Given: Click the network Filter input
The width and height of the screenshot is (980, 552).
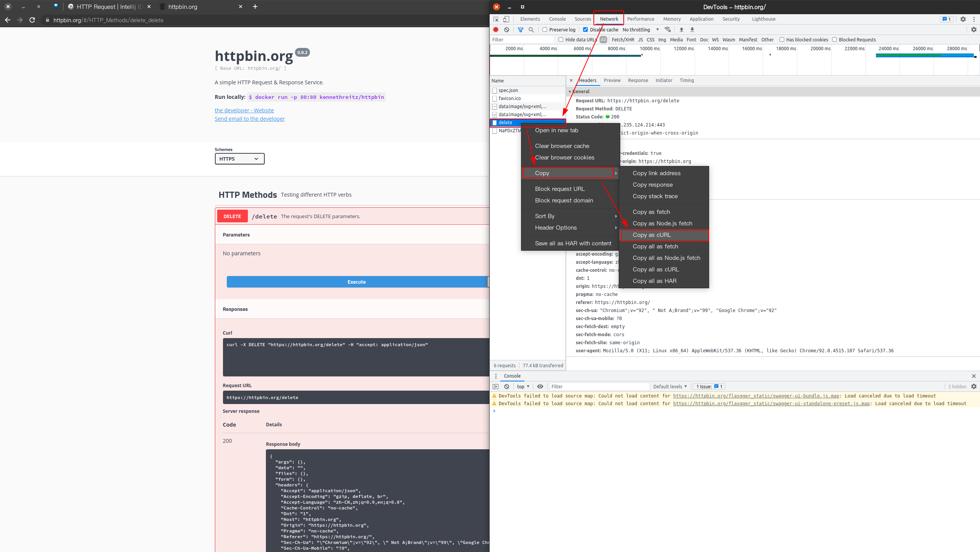Looking at the screenshot, I should point(522,39).
